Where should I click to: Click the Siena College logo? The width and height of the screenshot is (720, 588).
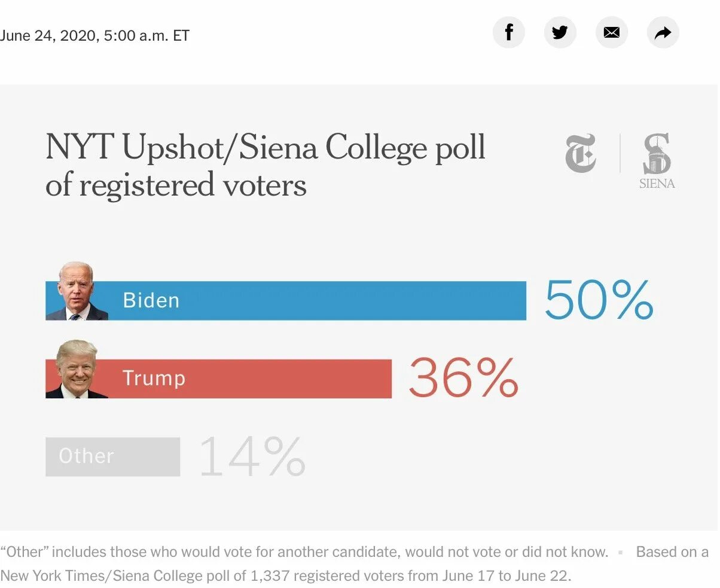point(657,160)
